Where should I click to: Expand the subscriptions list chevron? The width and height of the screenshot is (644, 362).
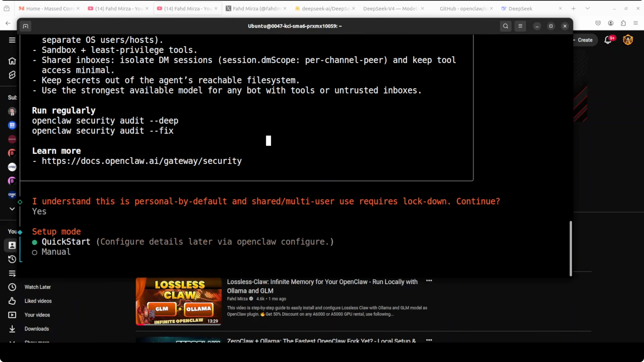[x=12, y=209]
